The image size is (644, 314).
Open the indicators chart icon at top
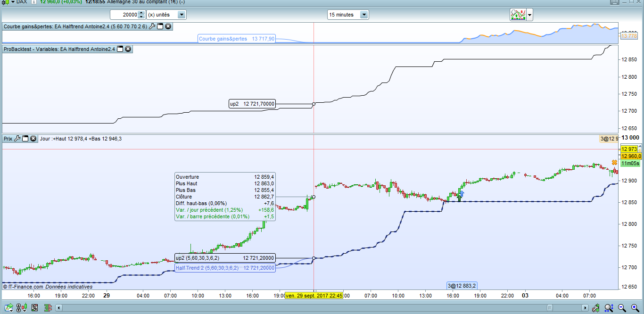click(x=518, y=15)
